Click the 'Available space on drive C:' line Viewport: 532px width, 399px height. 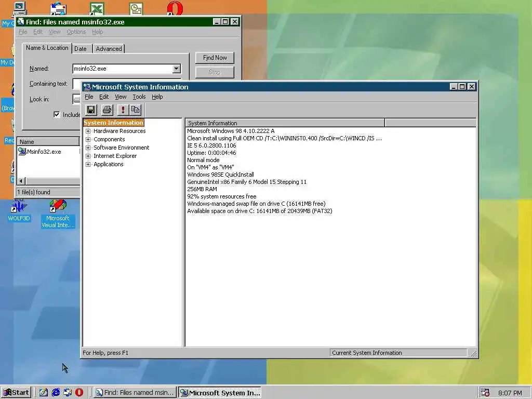[x=260, y=211]
